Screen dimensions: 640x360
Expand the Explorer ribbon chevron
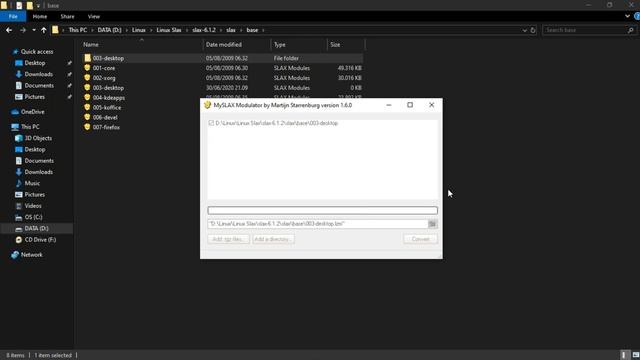[627, 16]
